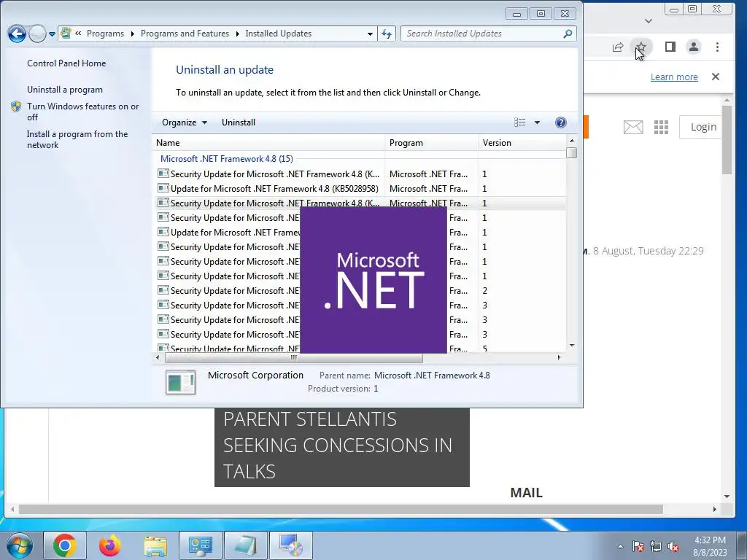Image resolution: width=747 pixels, height=560 pixels.
Task: Sort by the Program column header
Action: (x=432, y=143)
